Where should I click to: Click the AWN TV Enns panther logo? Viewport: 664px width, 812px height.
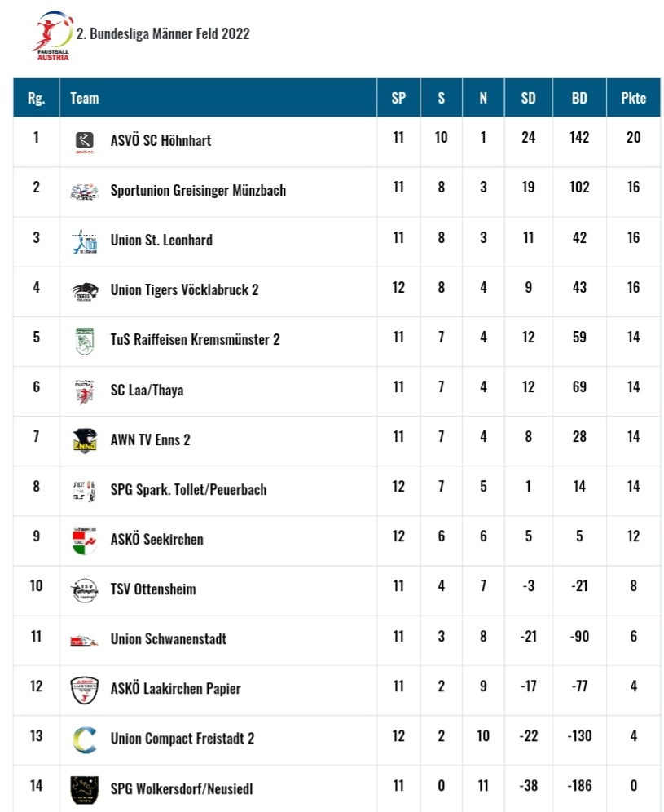(85, 441)
